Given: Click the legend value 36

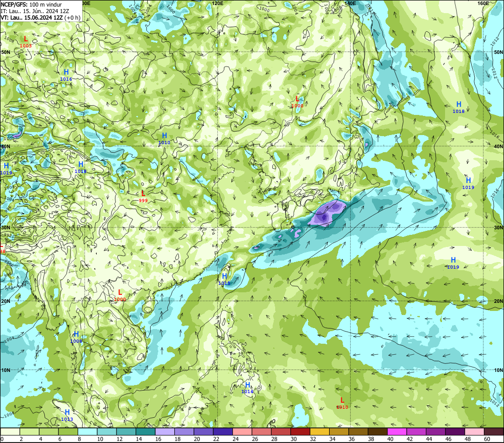Looking at the screenshot, I should click(x=352, y=439).
